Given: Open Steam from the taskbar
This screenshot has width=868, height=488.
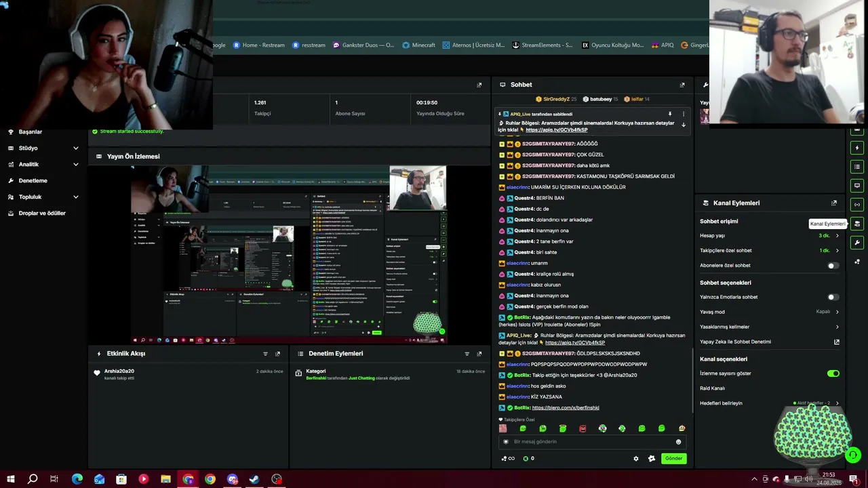Looking at the screenshot, I should pos(254,479).
